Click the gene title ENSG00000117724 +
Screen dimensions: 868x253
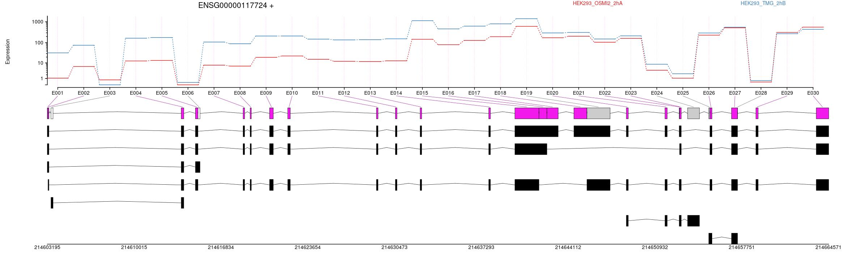tap(236, 5)
